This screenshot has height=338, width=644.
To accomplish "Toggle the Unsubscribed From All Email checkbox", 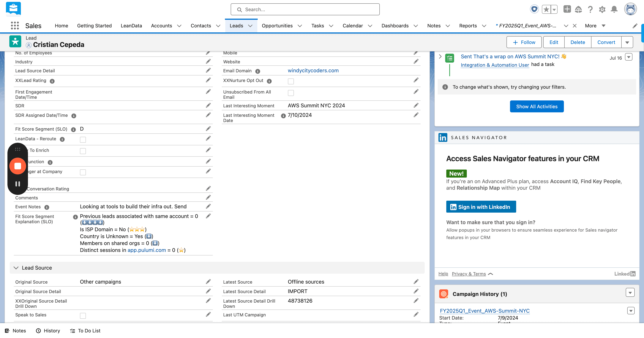I will (x=291, y=93).
